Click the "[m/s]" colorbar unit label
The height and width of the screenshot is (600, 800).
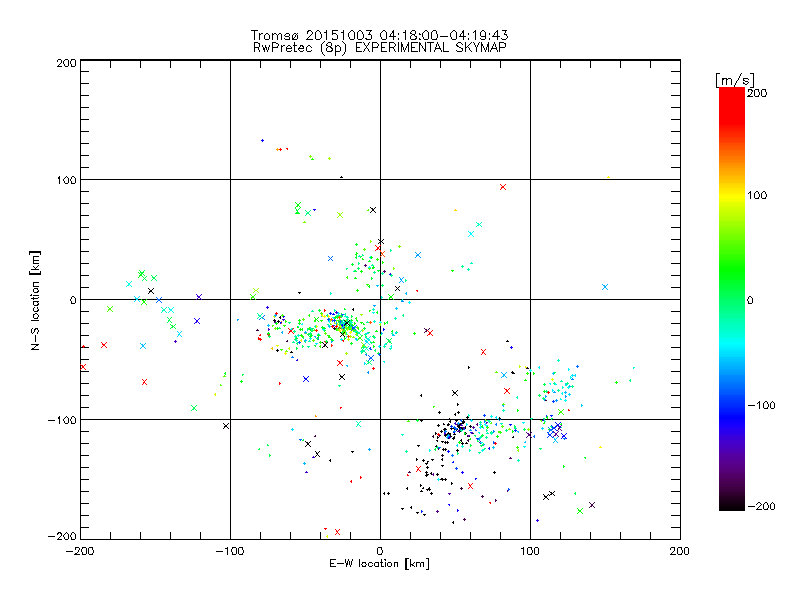click(735, 80)
